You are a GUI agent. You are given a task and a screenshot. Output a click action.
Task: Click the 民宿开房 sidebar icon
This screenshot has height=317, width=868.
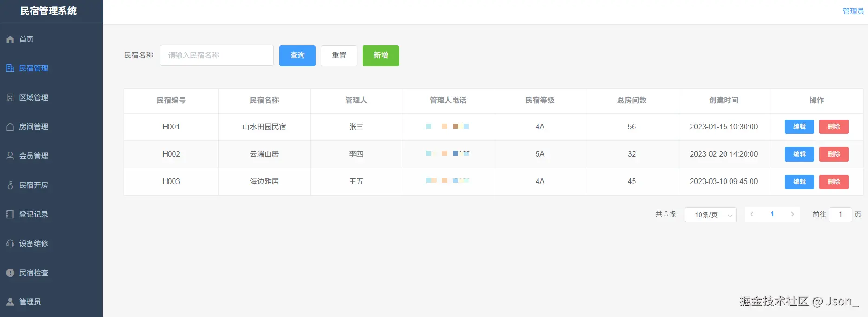pyautogui.click(x=10, y=185)
